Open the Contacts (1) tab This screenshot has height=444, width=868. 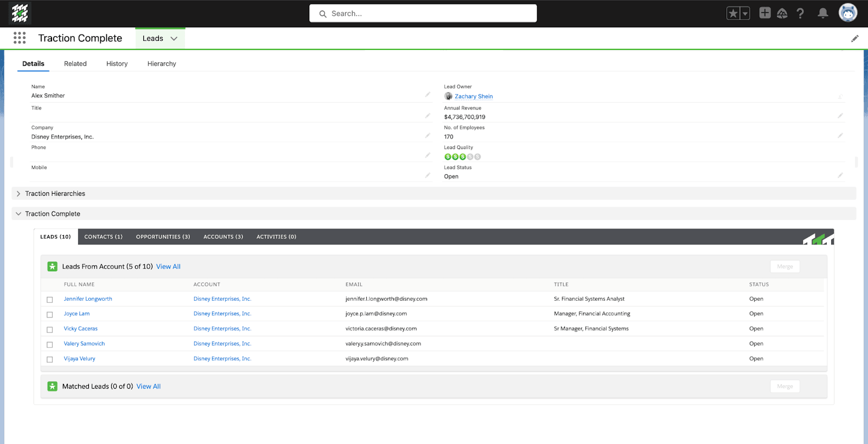pyautogui.click(x=104, y=237)
